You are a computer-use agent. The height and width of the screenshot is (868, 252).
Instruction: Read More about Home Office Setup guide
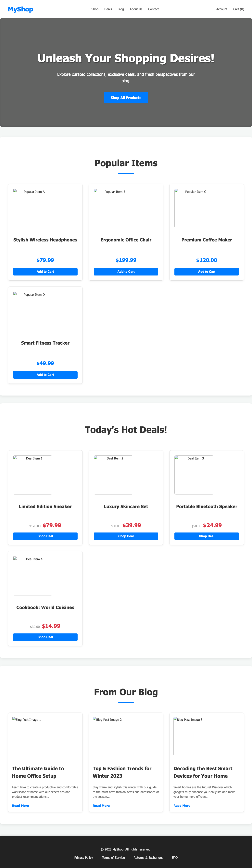pos(20,806)
